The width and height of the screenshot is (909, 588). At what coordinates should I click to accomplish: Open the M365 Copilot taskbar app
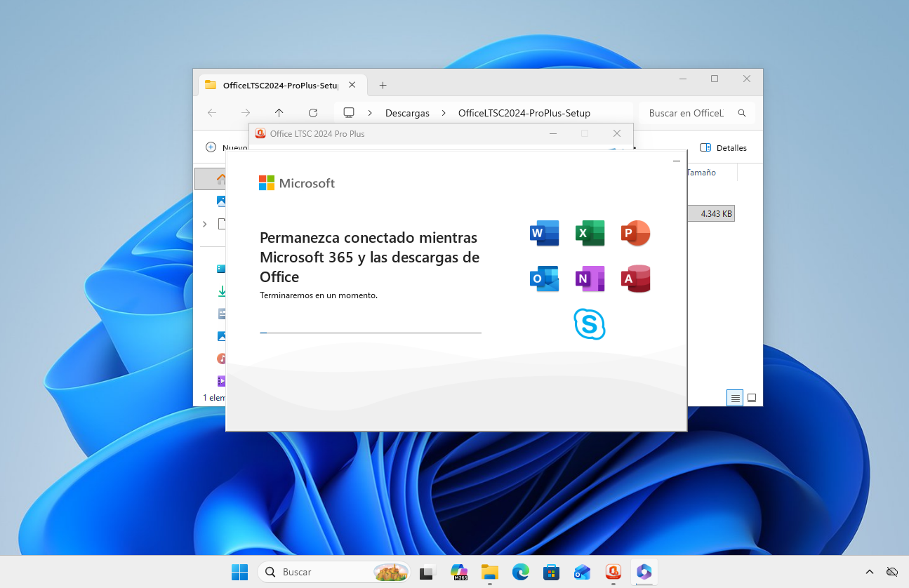pos(459,572)
